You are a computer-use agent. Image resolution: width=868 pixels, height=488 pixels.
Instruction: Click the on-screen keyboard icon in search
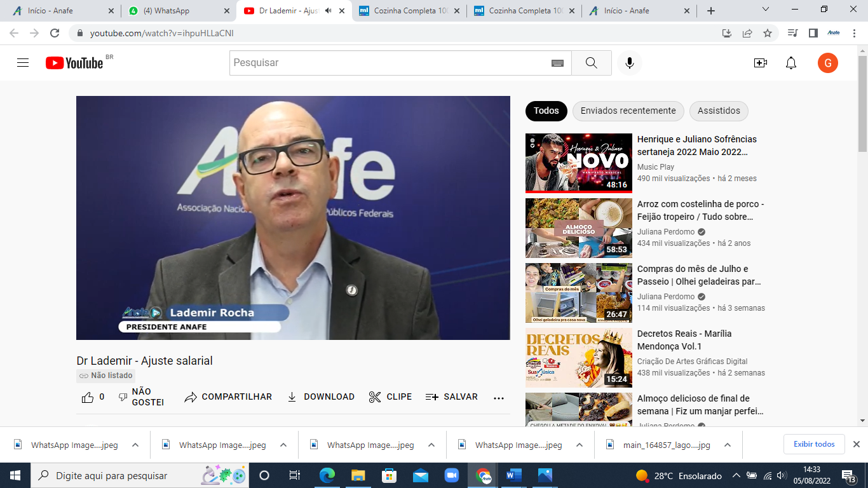[x=557, y=63]
